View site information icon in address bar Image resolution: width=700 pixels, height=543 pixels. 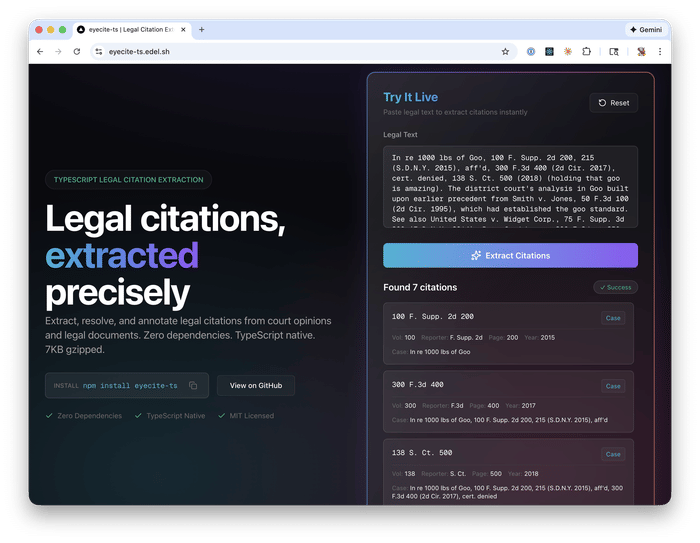pyautogui.click(x=98, y=51)
